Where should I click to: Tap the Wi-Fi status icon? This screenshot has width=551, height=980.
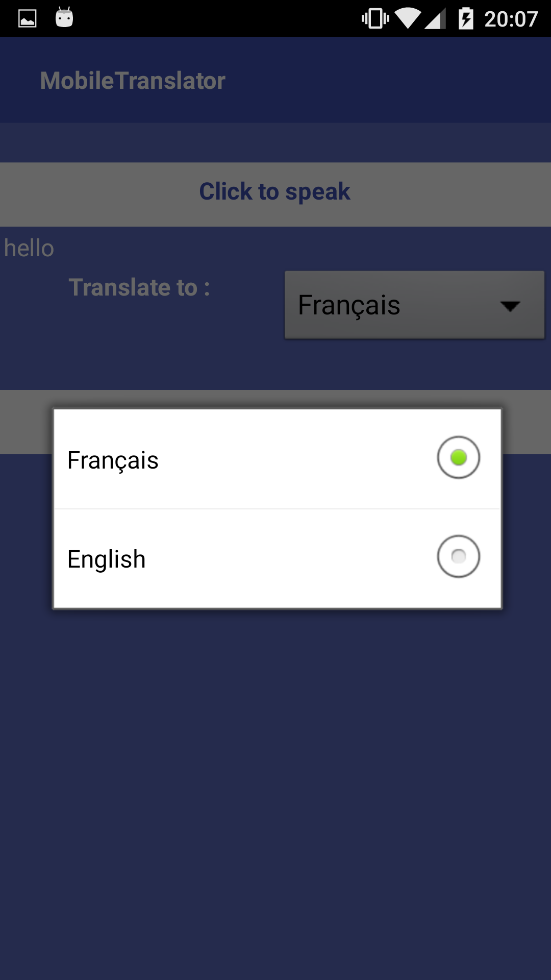(x=408, y=19)
